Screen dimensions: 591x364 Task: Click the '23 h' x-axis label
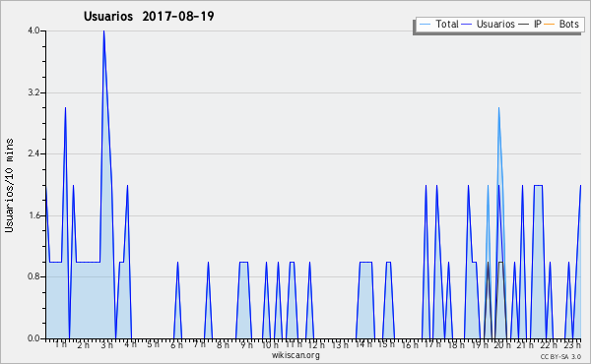pos(572,344)
